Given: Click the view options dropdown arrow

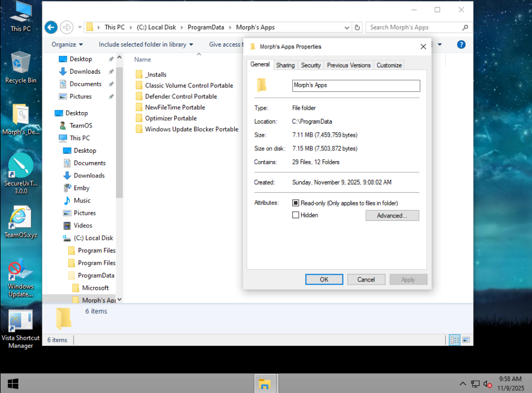Looking at the screenshot, I should click(x=440, y=45).
